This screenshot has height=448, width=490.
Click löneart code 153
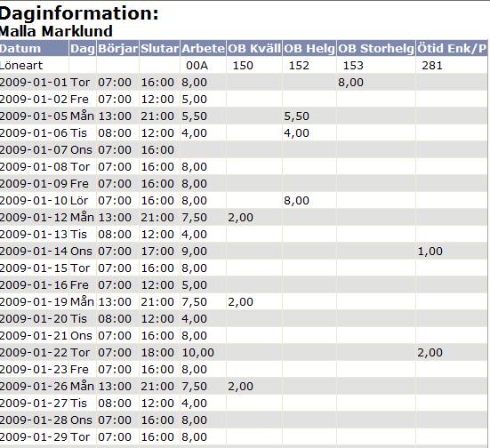click(353, 65)
